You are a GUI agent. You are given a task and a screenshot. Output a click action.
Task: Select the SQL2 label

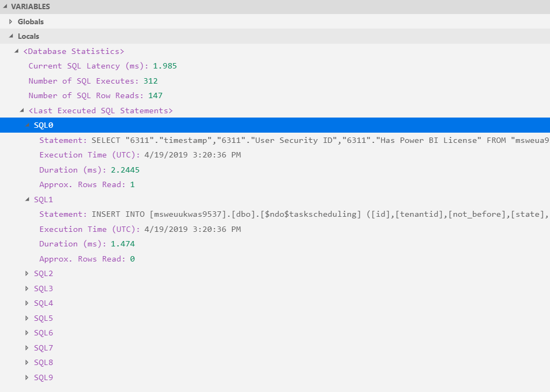point(44,273)
